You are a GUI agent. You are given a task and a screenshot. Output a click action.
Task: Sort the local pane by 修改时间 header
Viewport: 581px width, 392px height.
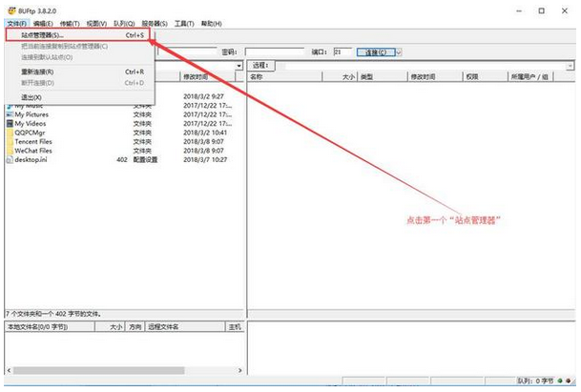click(x=208, y=76)
